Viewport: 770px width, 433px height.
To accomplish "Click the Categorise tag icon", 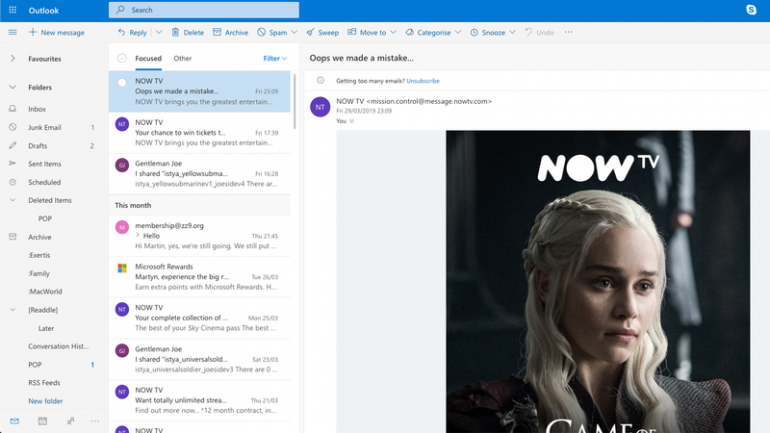I will click(410, 32).
